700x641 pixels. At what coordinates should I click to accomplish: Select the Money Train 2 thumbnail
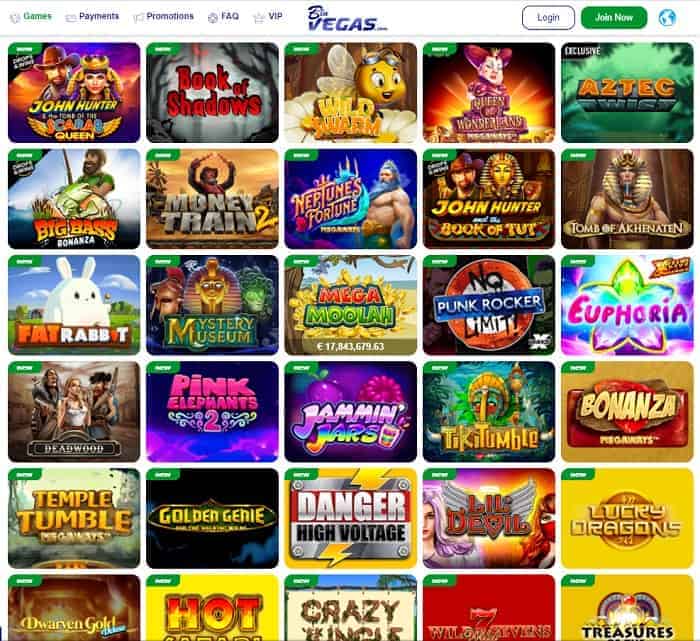click(212, 199)
